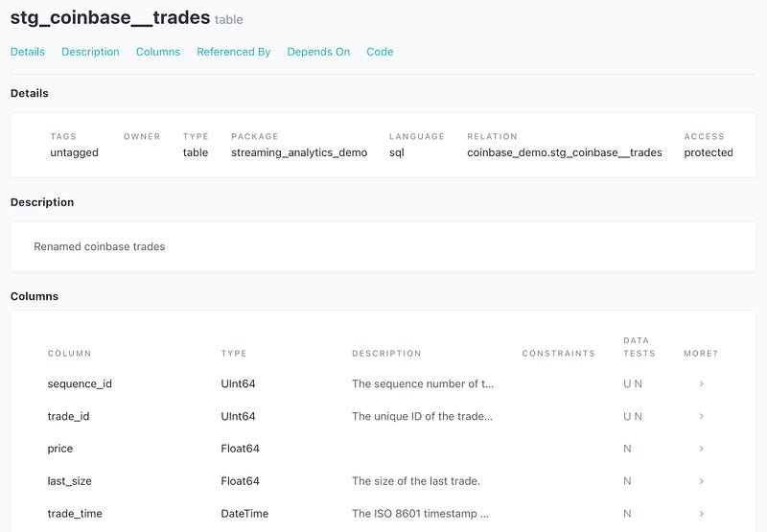Image resolution: width=767 pixels, height=532 pixels.
Task: Navigate to Referenced By section
Action: (x=233, y=52)
